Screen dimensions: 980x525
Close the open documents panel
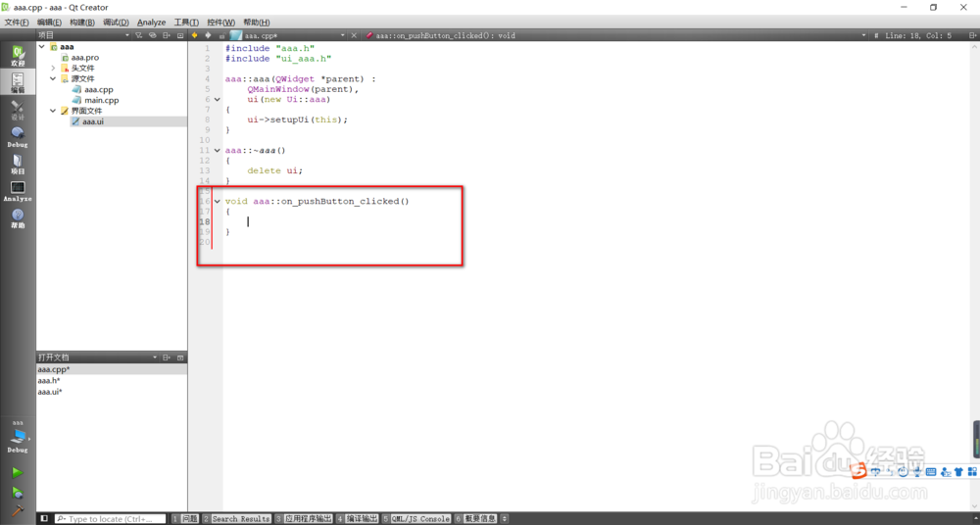(x=180, y=358)
